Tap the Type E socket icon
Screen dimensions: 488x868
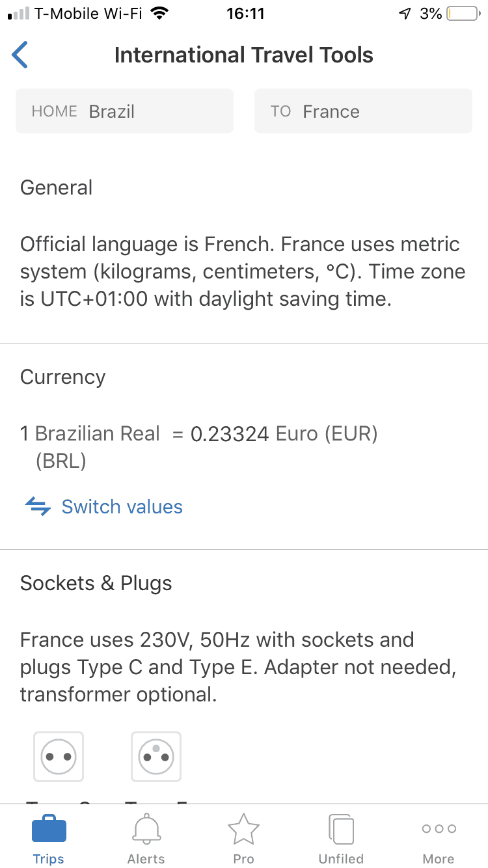[156, 757]
